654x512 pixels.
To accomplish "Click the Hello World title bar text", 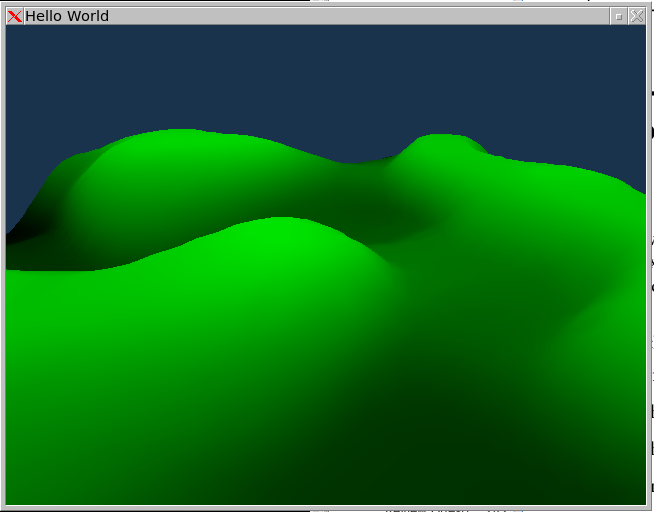I will pos(67,16).
